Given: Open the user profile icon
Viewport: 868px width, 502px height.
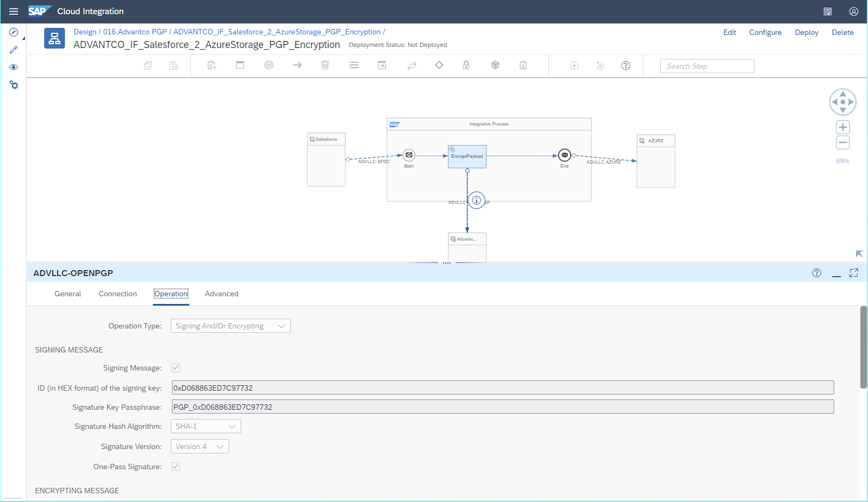Looking at the screenshot, I should pos(853,11).
